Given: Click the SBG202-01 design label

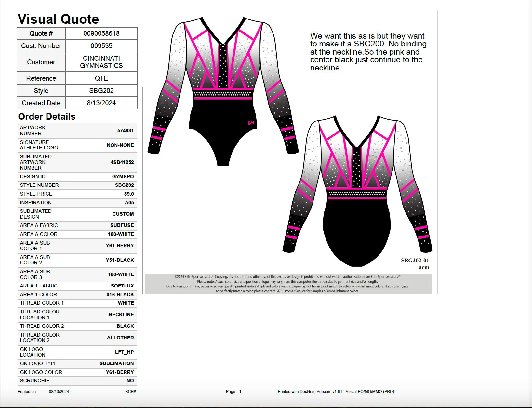Looking at the screenshot, I should point(415,260).
